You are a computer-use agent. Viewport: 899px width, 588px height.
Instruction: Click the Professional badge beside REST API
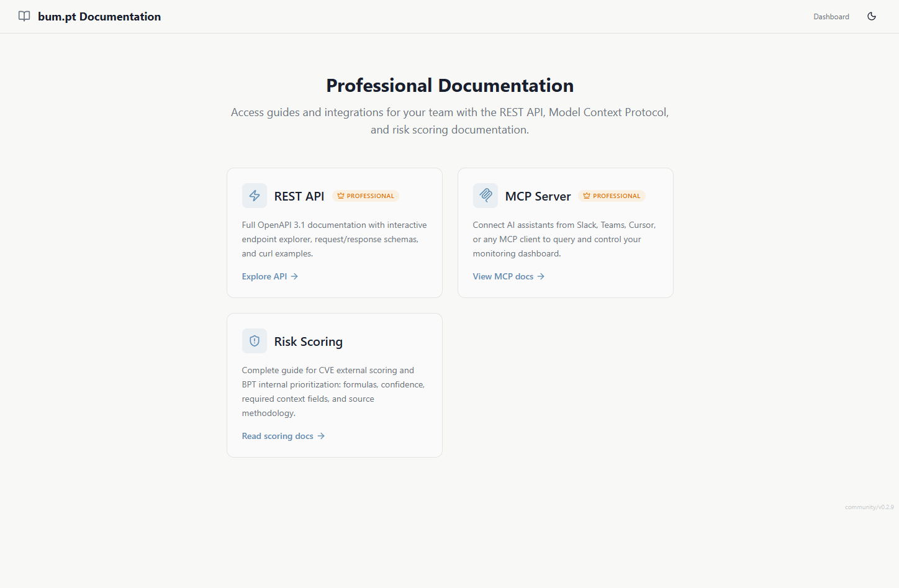366,196
